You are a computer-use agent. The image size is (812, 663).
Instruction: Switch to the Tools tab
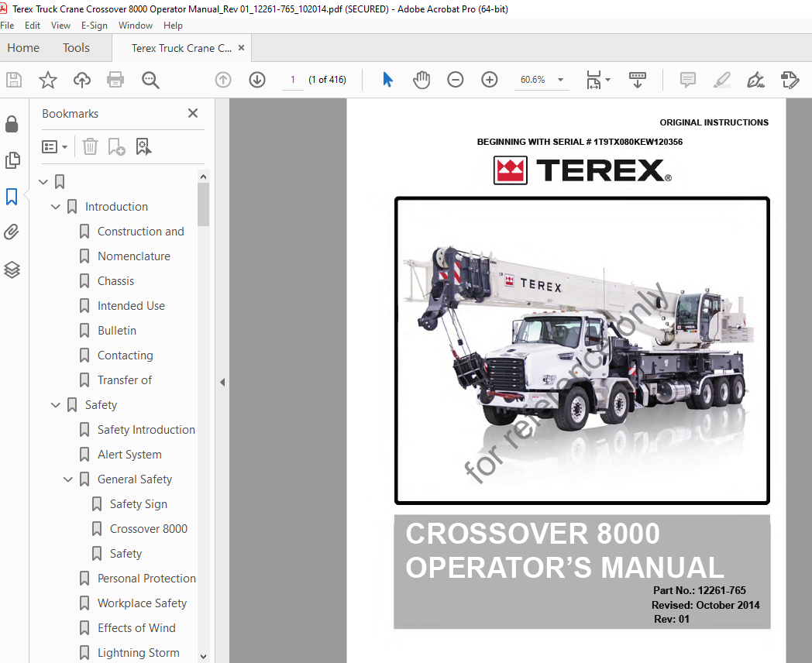pos(76,47)
